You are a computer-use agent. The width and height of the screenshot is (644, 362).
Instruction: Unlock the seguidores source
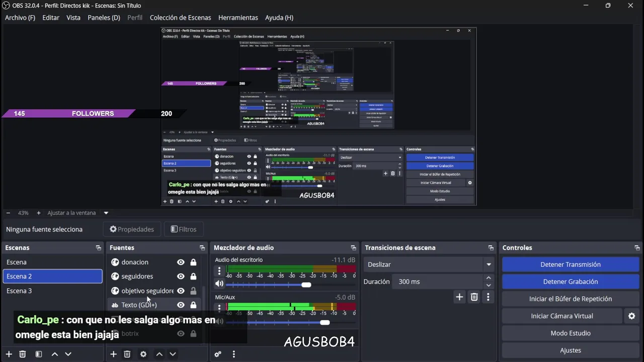click(193, 276)
